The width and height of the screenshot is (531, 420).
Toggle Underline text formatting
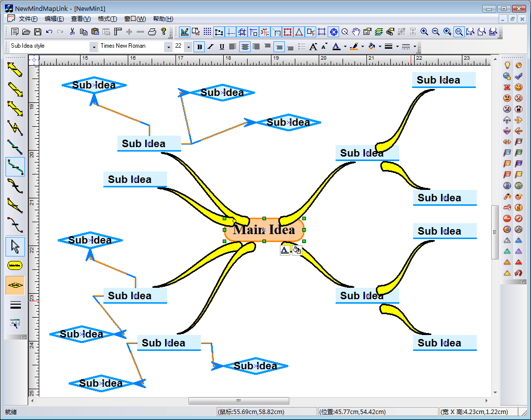(x=222, y=47)
